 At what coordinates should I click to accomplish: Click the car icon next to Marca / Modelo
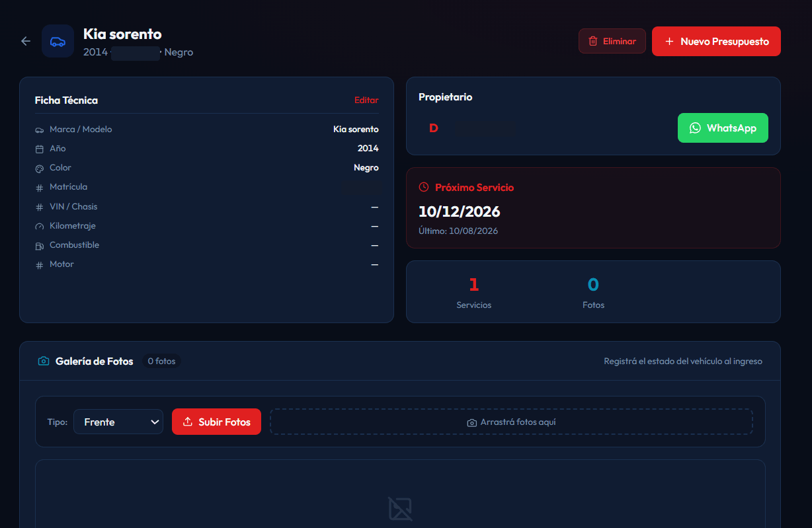40,130
